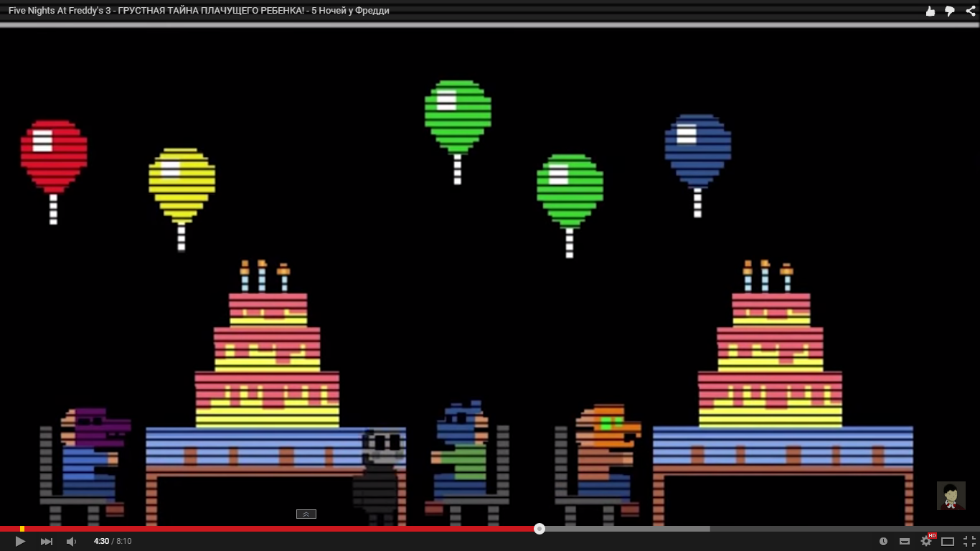Toggle subtitles captions button
980x551 pixels.
(905, 542)
